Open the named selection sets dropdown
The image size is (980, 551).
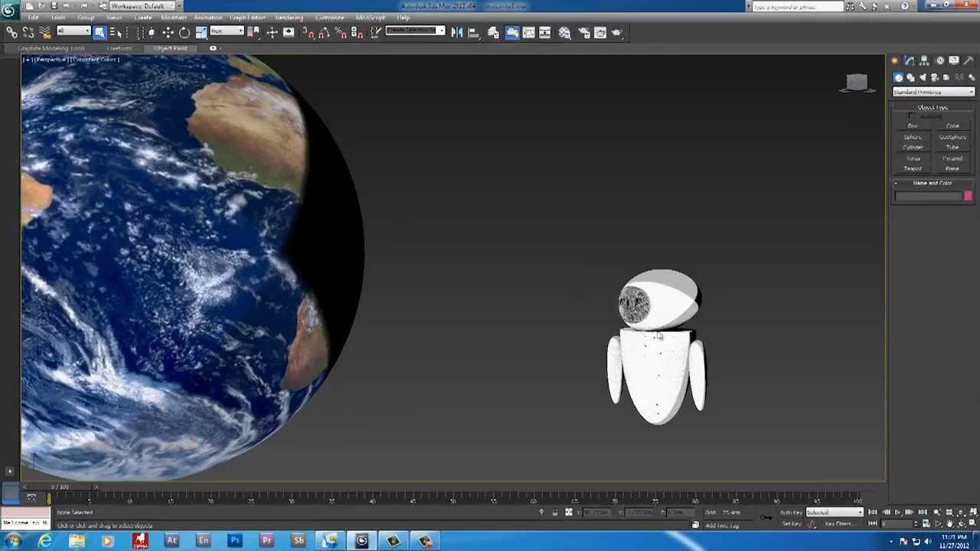[414, 31]
